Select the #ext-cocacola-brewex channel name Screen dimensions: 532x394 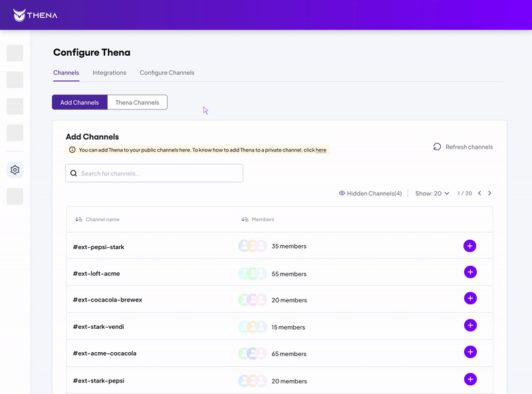(x=108, y=300)
